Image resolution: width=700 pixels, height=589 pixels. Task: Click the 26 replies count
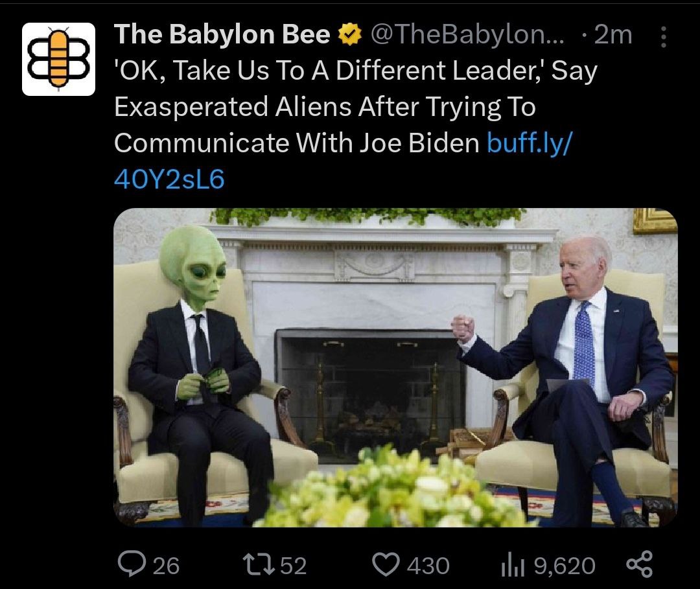click(166, 566)
